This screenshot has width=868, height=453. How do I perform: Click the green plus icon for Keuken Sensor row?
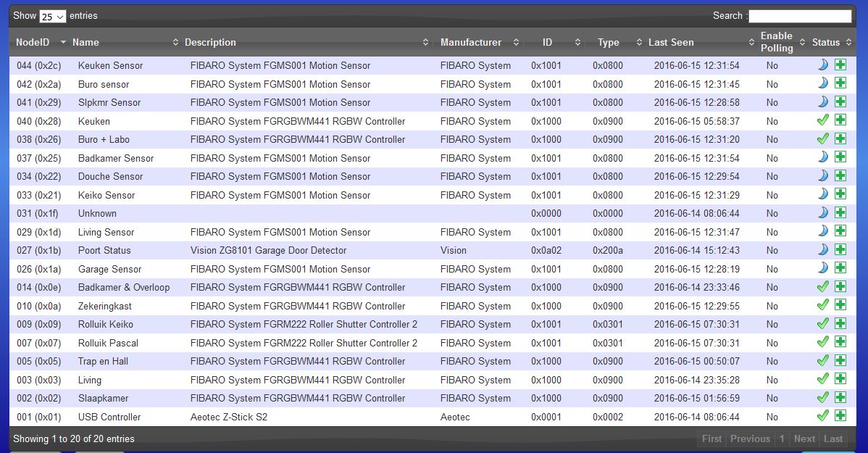tap(840, 65)
